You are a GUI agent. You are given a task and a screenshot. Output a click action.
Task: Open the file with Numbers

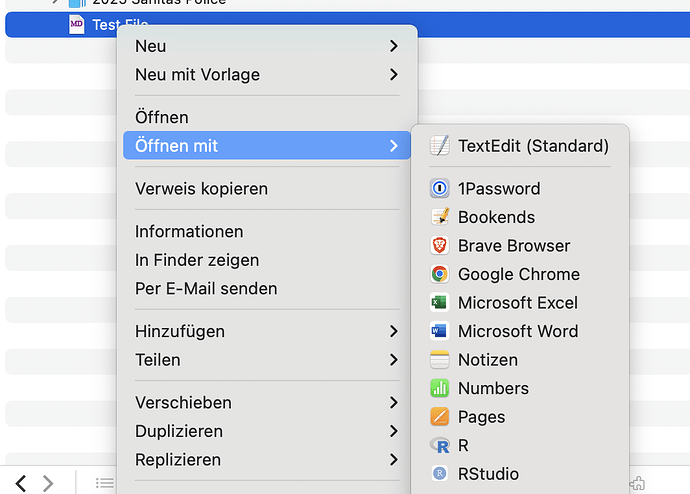coord(493,388)
